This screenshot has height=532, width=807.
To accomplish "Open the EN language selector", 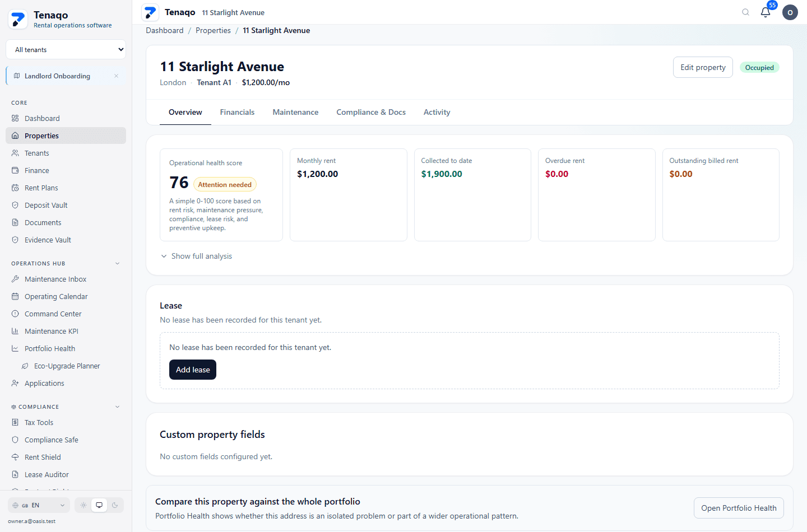I will [x=39, y=505].
